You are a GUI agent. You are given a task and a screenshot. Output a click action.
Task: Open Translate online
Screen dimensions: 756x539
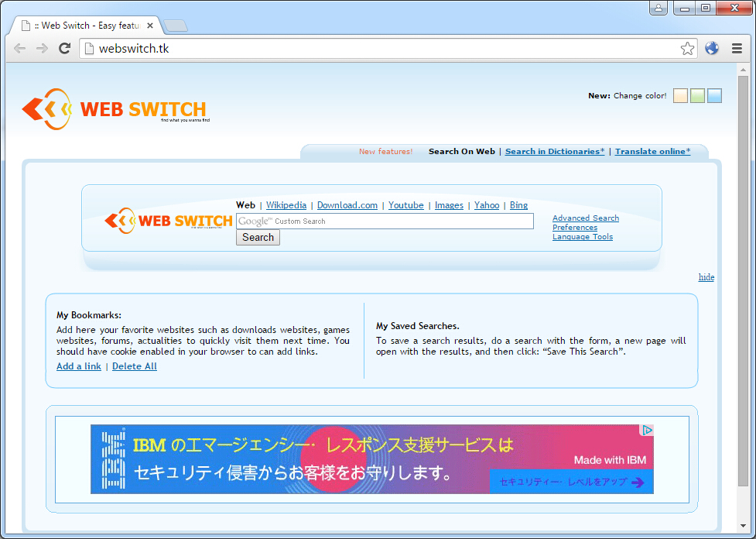click(x=652, y=152)
